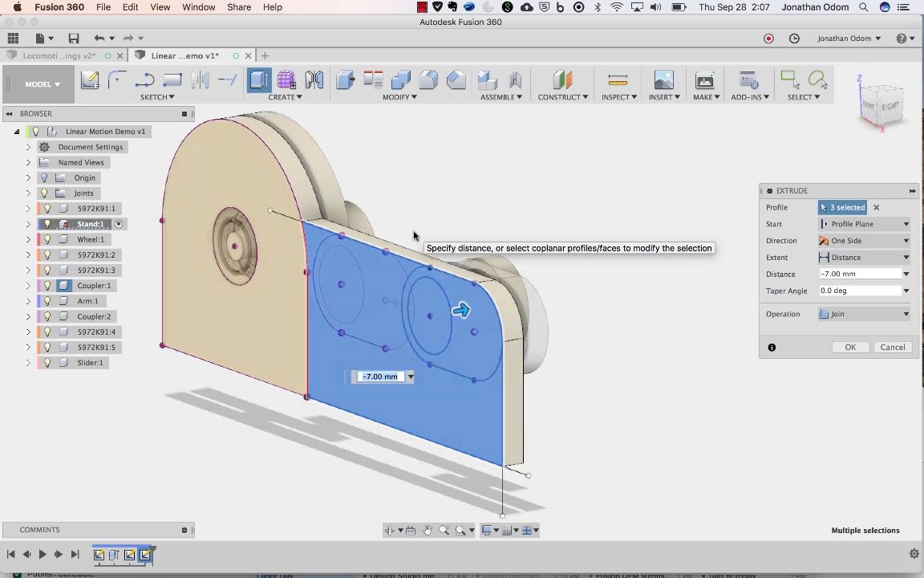Click the Job Status clock icon
The image size is (924, 578).
click(794, 39)
